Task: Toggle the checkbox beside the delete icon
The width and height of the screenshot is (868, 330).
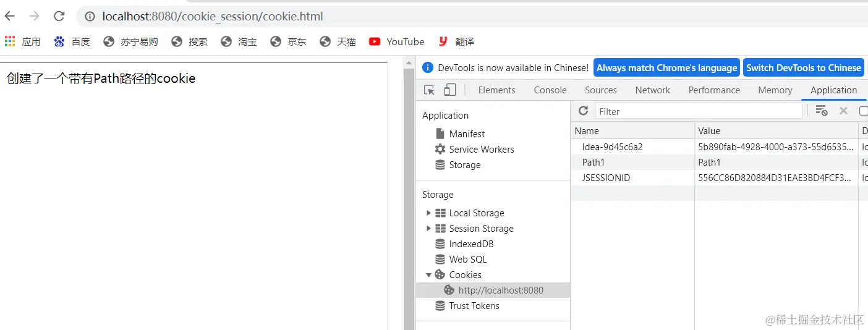Action: click(864, 111)
